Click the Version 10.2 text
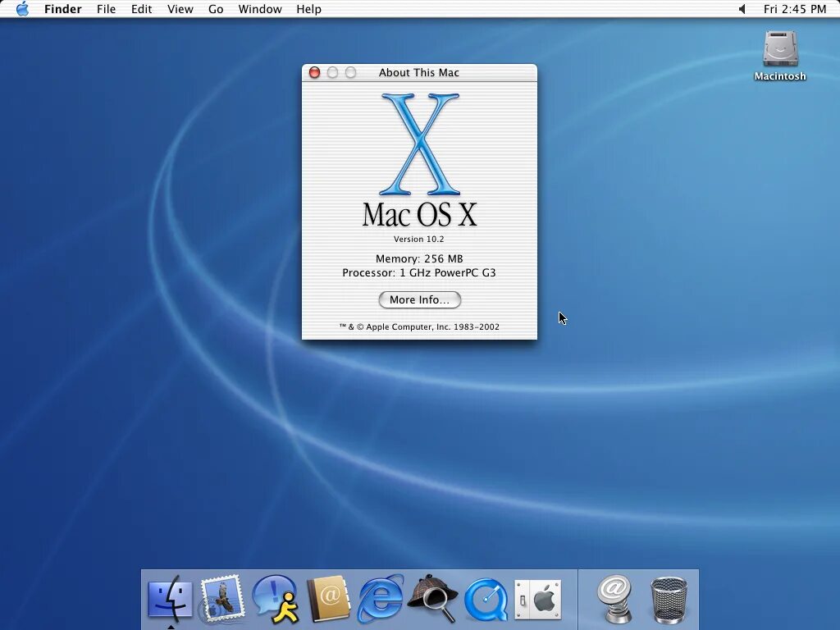 pyautogui.click(x=419, y=239)
